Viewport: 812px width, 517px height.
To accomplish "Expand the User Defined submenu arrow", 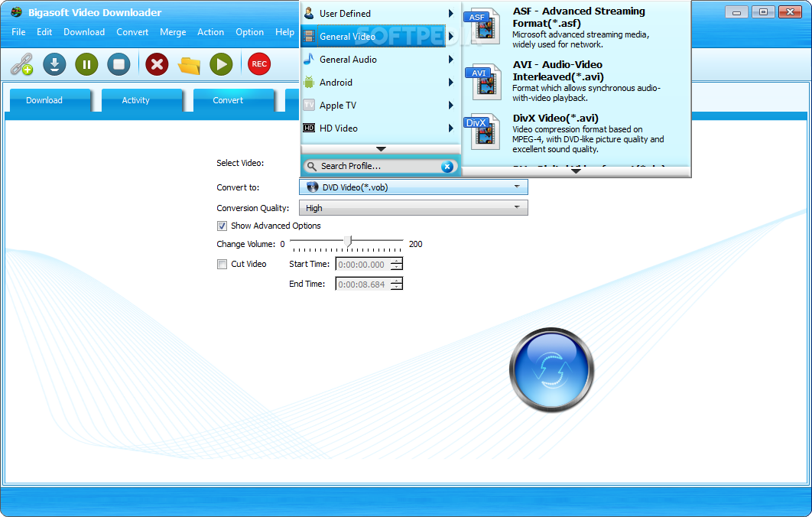I will pyautogui.click(x=451, y=14).
